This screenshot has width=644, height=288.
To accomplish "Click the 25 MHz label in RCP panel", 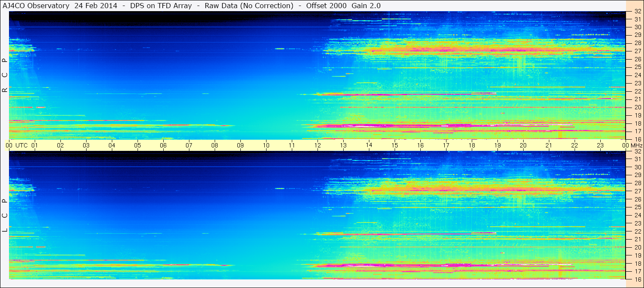I will [x=638, y=67].
